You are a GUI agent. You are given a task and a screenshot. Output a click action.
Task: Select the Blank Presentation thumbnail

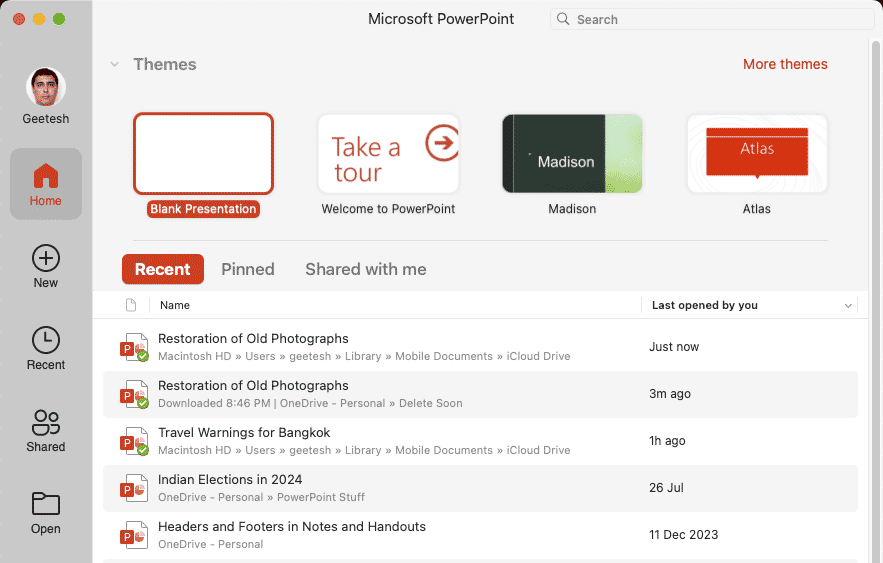tap(203, 154)
